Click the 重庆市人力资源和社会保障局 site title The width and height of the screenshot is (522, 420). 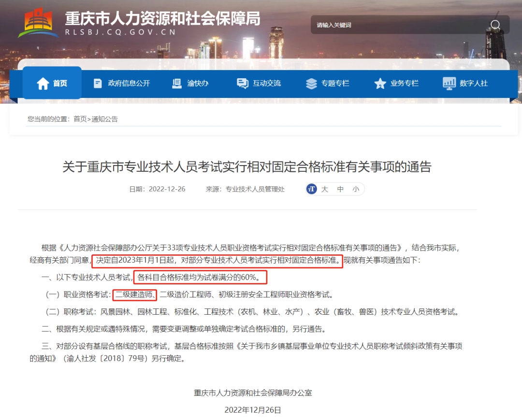162,18
